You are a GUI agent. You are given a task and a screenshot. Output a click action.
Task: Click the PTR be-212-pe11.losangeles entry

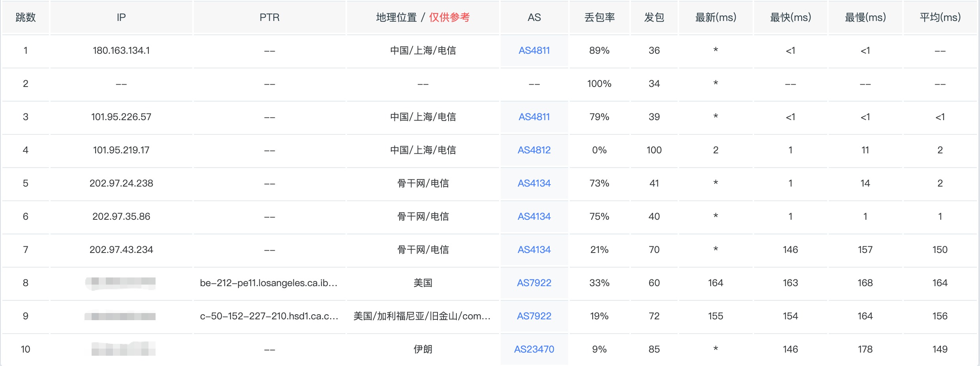tap(268, 283)
